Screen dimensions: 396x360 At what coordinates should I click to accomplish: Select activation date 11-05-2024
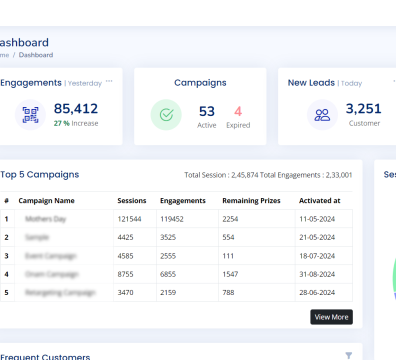(317, 219)
